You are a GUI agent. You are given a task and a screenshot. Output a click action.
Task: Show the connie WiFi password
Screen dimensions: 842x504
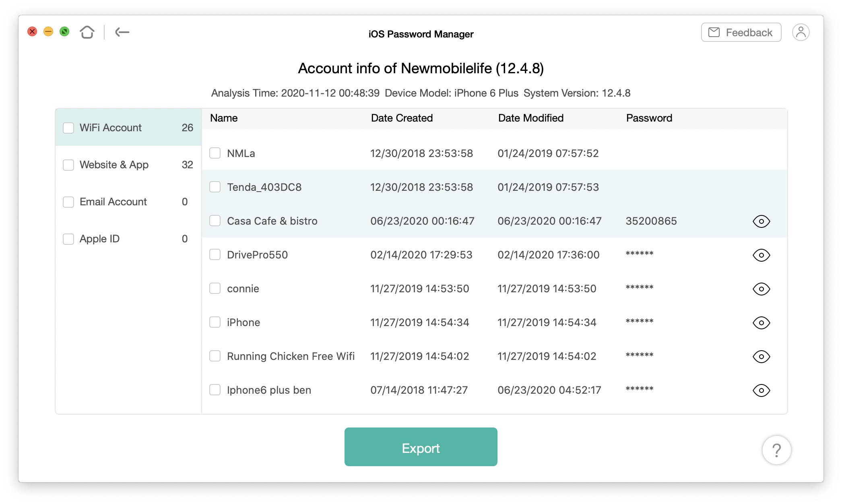click(x=761, y=289)
